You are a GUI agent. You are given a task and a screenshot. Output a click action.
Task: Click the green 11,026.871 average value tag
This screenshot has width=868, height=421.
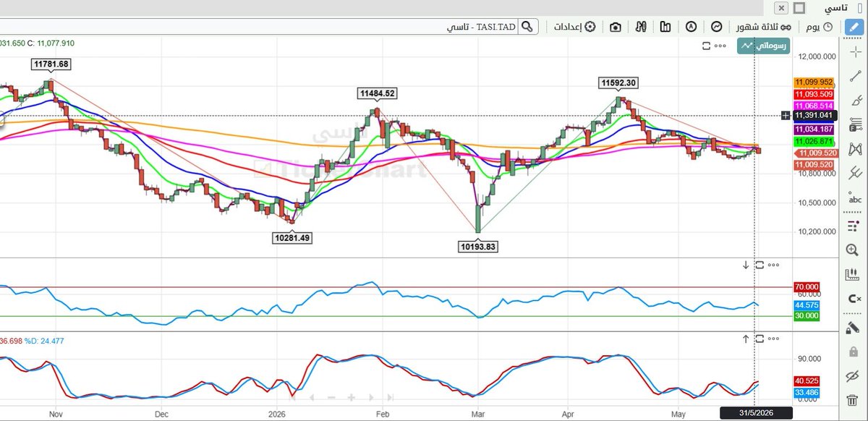pos(814,141)
